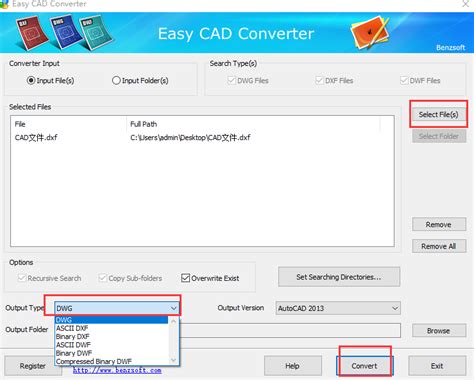This screenshot has width=474, height=380.
Task: Click the Easy CAD Converter title bar icon
Action: [x=4, y=4]
